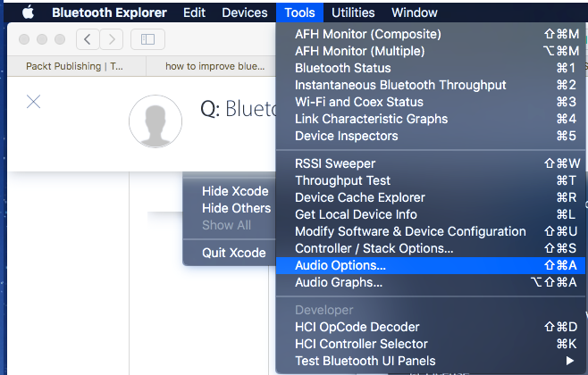Select Throughput Test

[x=430, y=180]
